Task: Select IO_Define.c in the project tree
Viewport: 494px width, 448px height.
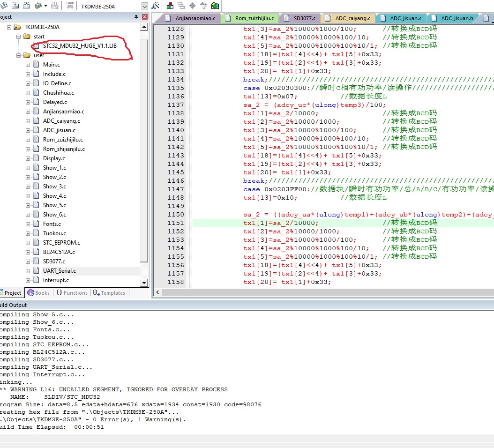Action: (57, 83)
